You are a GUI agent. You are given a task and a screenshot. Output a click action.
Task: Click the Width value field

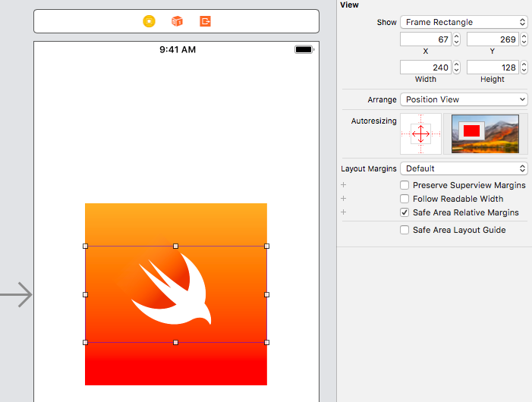(426, 67)
